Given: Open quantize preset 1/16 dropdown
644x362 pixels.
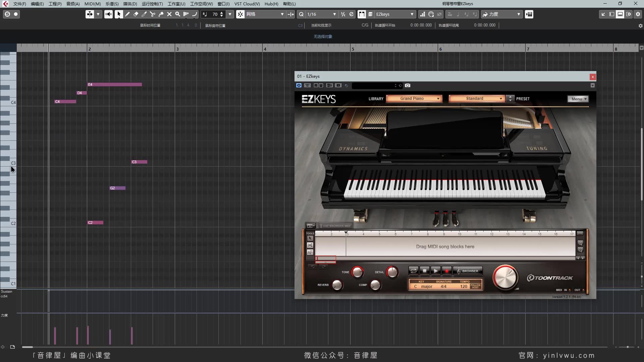Looking at the screenshot, I should (321, 14).
